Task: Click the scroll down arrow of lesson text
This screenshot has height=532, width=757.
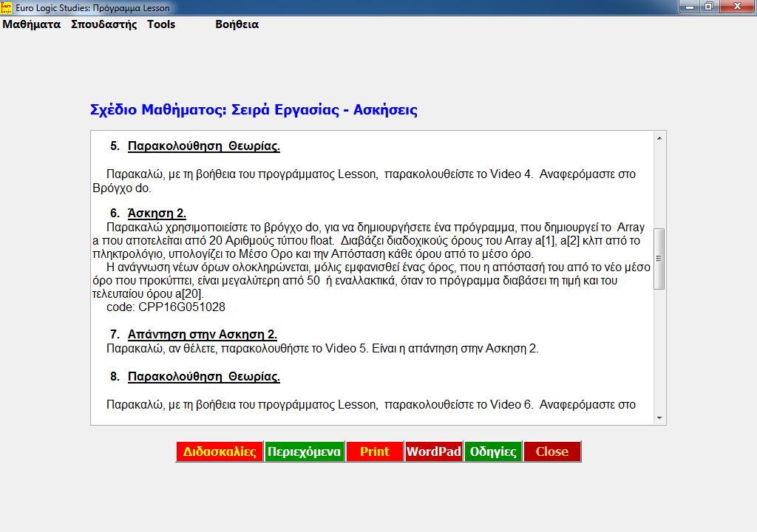Action: click(659, 418)
